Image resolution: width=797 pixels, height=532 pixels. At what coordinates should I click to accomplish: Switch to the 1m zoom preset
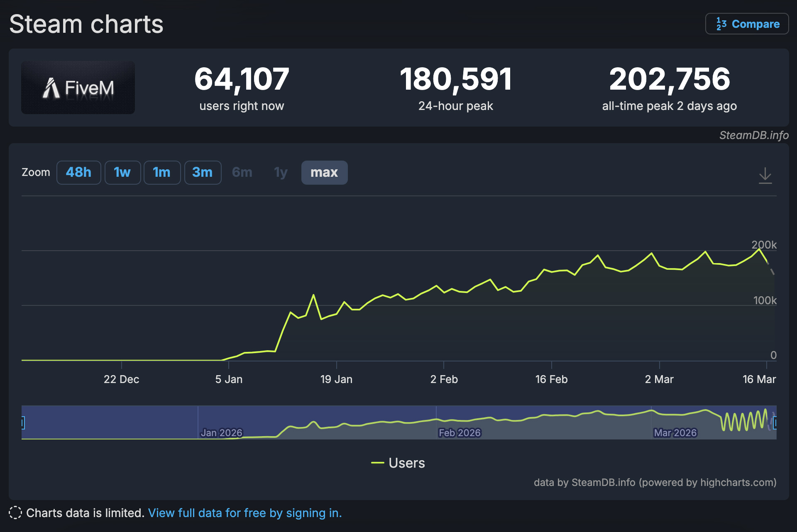pos(162,172)
